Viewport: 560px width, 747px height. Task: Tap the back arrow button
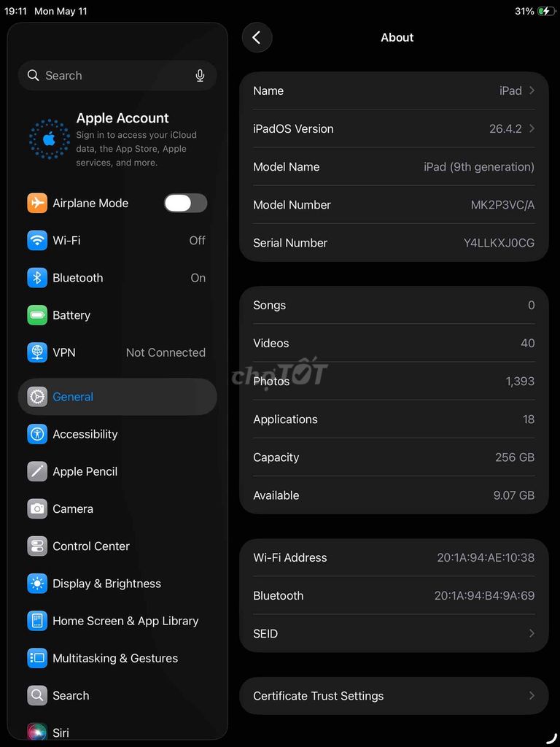(x=257, y=38)
